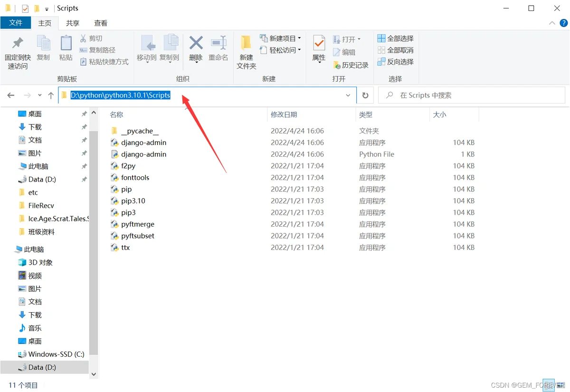Screen dimensions: 570x392
Task: Click the Paste ribbon button
Action: pyautogui.click(x=66, y=48)
